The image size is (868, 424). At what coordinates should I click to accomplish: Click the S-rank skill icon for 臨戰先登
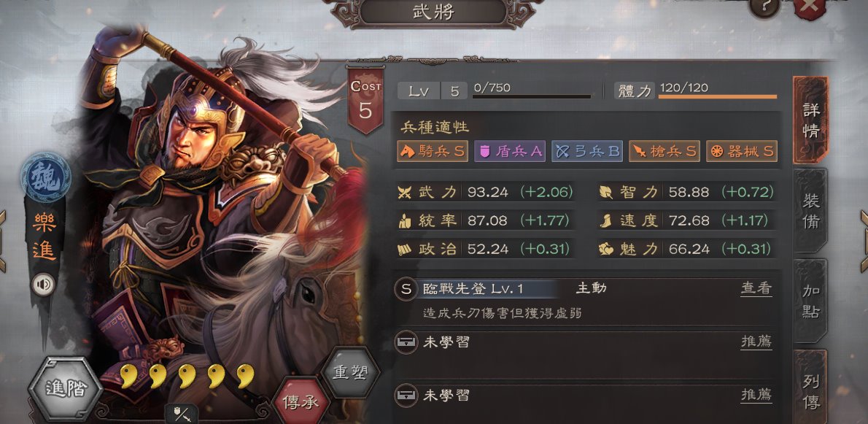click(406, 289)
